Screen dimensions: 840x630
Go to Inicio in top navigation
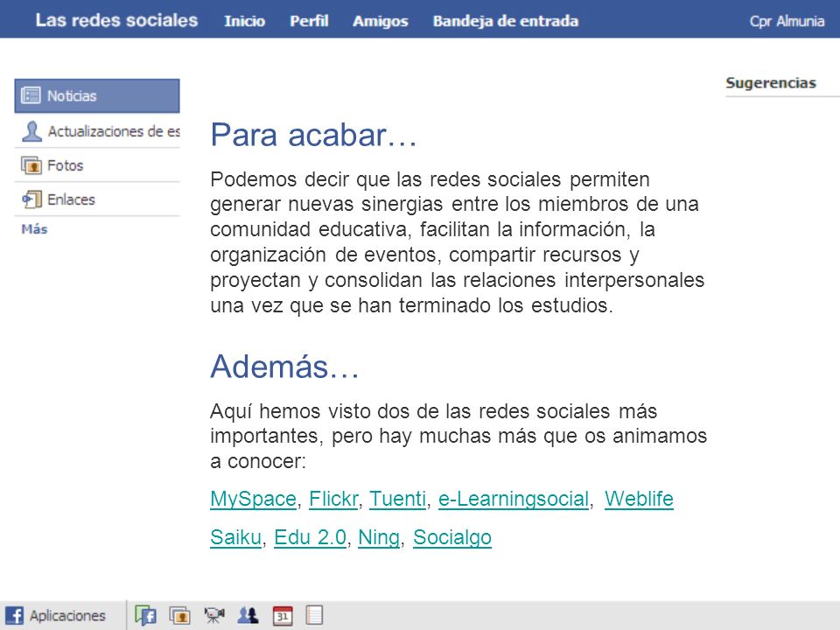point(244,21)
